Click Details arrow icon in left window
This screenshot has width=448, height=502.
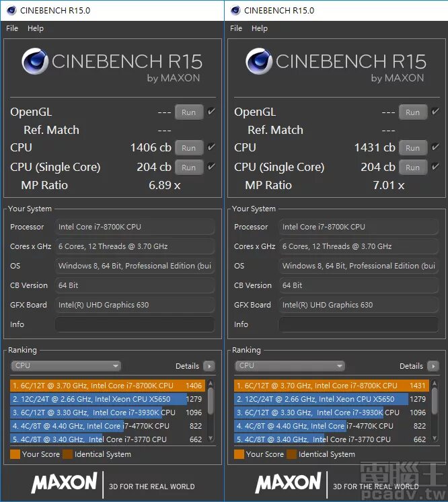tap(209, 366)
